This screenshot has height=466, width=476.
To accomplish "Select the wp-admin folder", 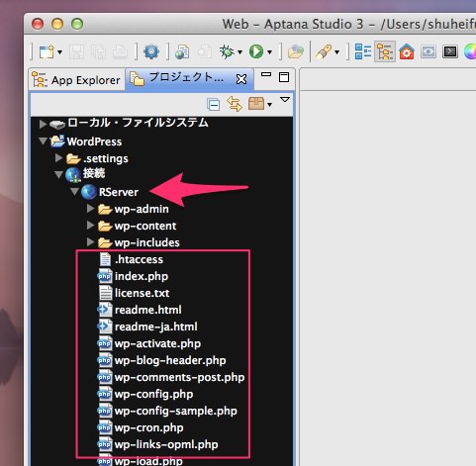I will (142, 209).
